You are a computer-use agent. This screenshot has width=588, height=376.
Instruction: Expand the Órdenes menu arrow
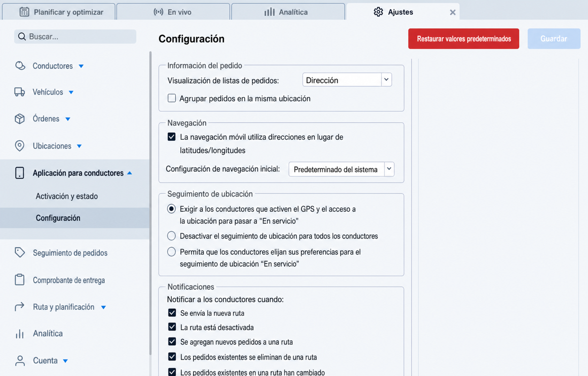pos(68,119)
